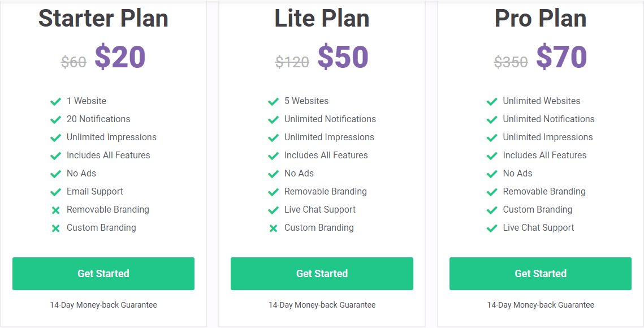Select the checkmark next to Email Support
The width and height of the screenshot is (644, 328).
(x=55, y=191)
